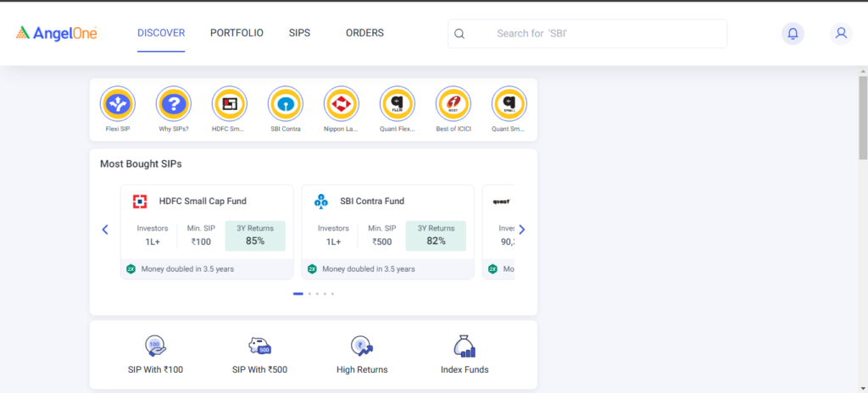Click Money doubled text on SBI Contra card

coord(369,269)
